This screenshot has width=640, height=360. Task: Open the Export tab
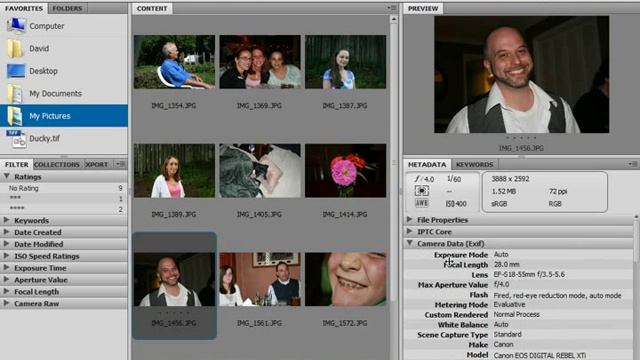96,164
